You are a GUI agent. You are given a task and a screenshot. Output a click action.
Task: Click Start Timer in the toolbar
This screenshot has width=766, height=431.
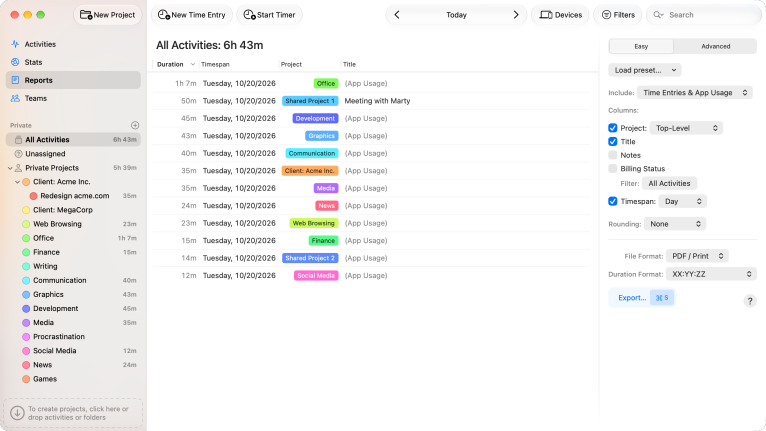coord(269,15)
